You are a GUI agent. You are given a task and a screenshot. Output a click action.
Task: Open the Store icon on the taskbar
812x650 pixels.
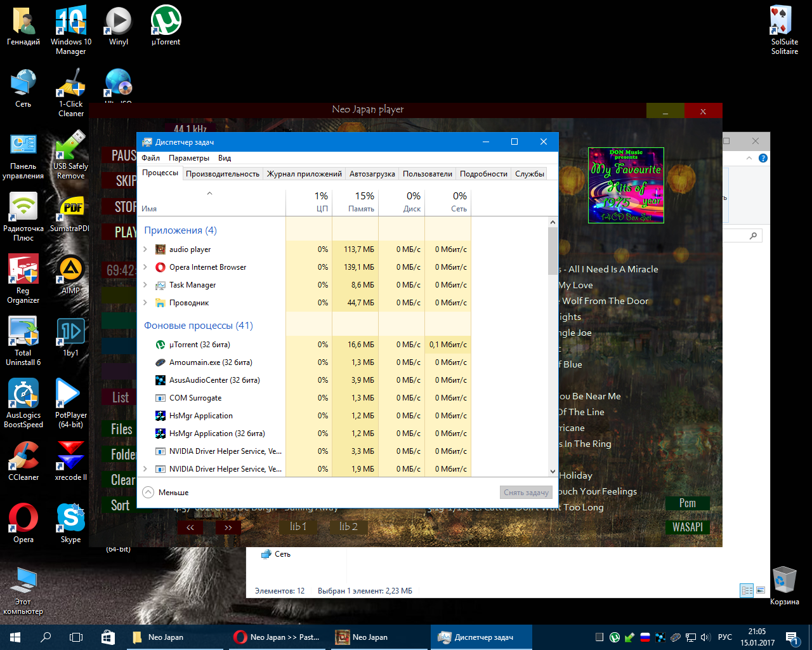[108, 637]
